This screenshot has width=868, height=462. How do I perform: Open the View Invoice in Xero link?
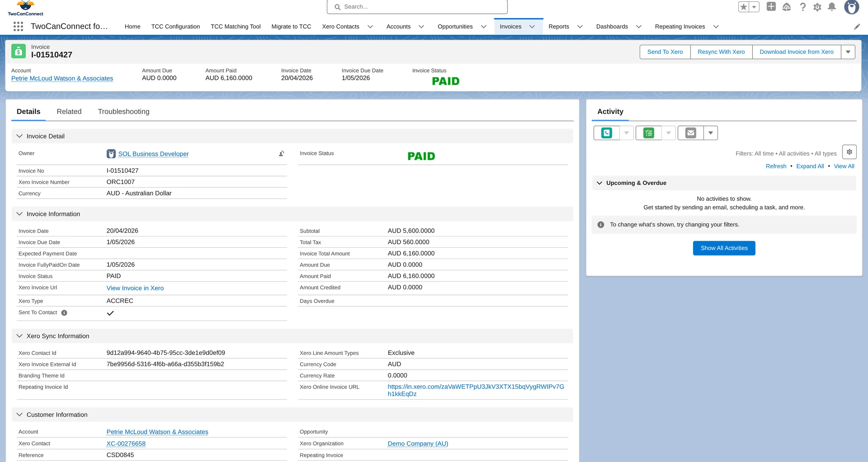[135, 288]
